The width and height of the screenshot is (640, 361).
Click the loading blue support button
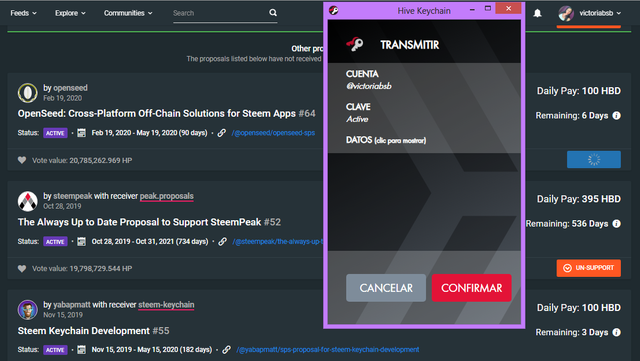594,159
